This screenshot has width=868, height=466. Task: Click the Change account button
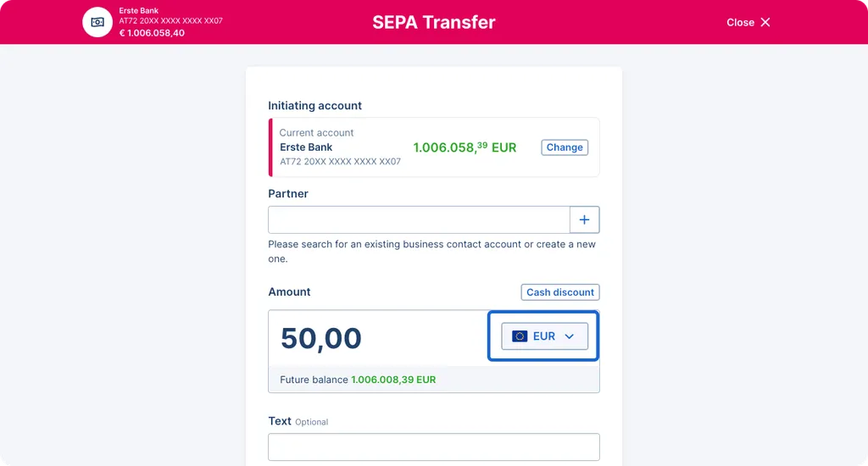click(564, 147)
